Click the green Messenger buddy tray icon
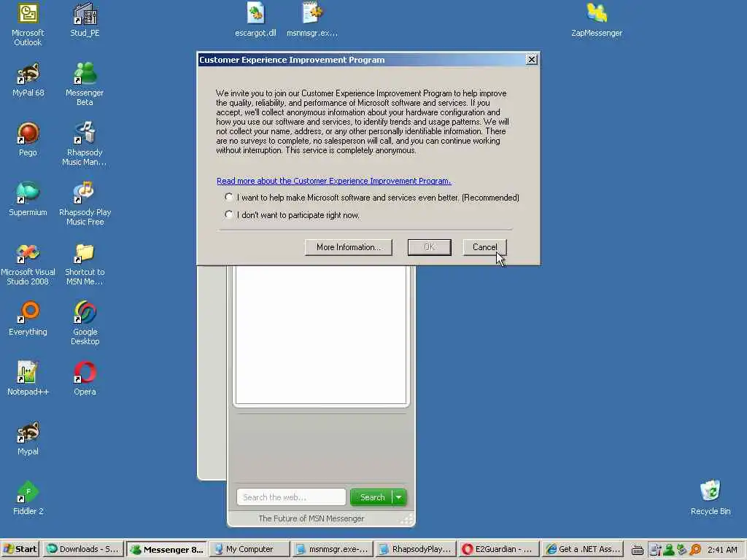 669,550
